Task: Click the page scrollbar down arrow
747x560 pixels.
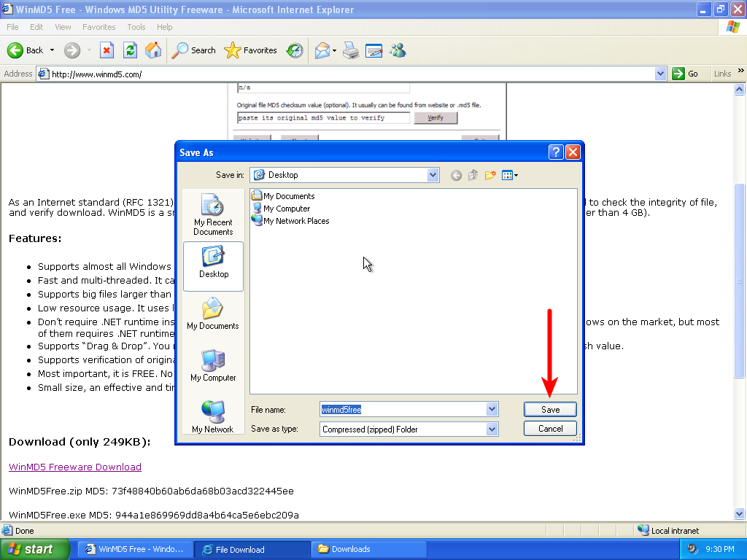Action: (x=740, y=514)
